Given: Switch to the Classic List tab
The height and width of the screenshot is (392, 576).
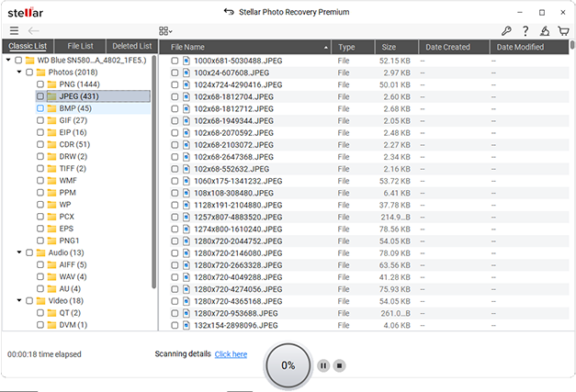Looking at the screenshot, I should (28, 46).
